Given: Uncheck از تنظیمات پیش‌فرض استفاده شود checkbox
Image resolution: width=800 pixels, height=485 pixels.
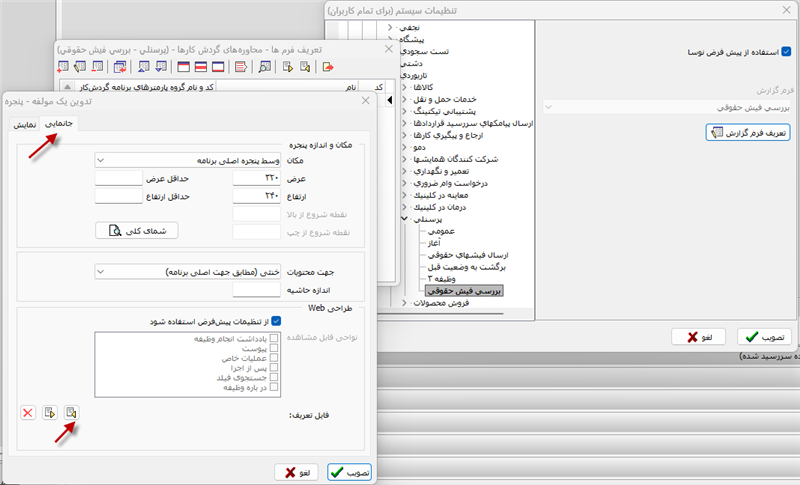Looking at the screenshot, I should (276, 321).
